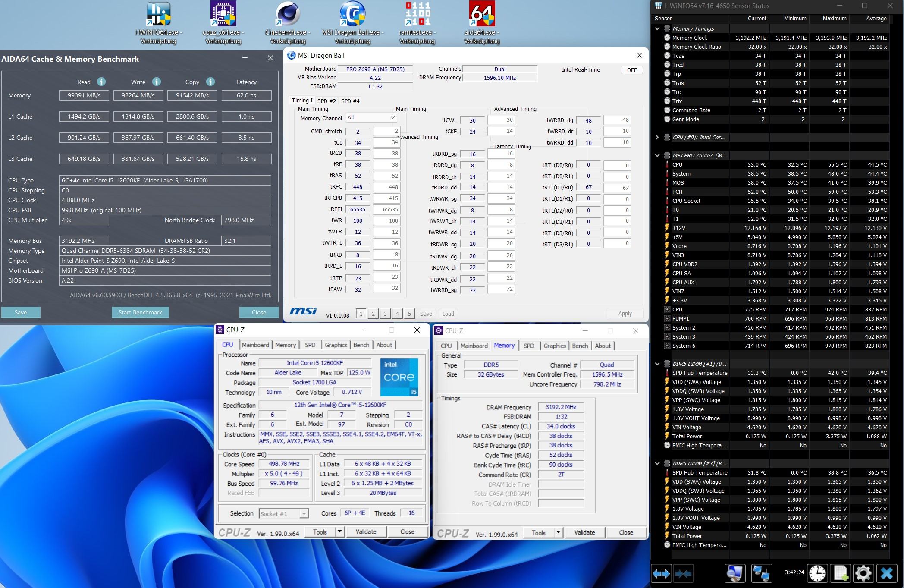The width and height of the screenshot is (904, 588).
Task: Reset HWiNFO timer with clock icon
Action: coord(817,573)
